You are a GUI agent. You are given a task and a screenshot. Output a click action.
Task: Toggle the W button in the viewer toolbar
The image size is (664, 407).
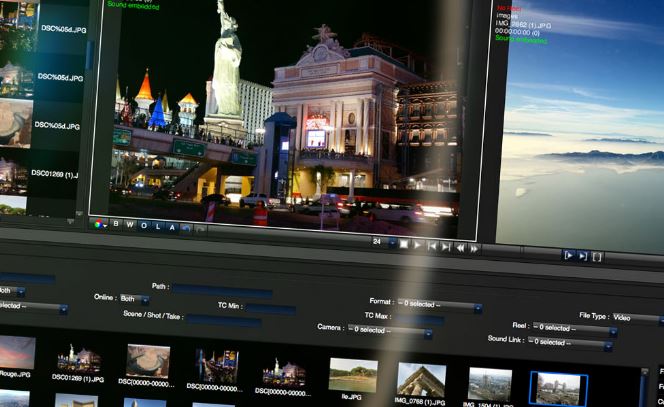click(x=130, y=225)
